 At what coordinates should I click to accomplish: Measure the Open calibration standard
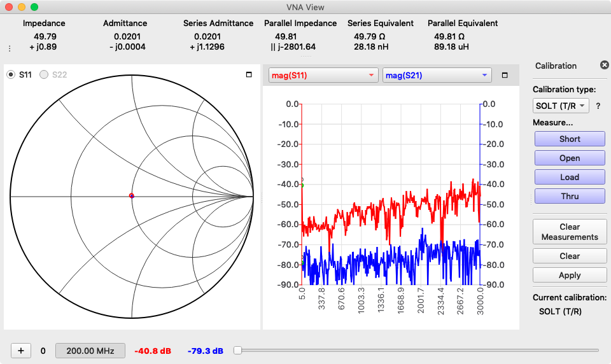pyautogui.click(x=570, y=158)
